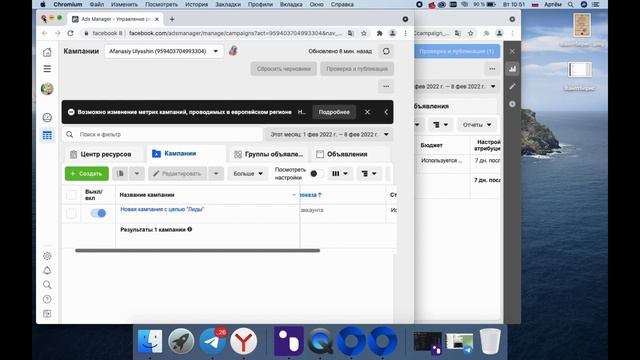Open the История menu in menu bar

pos(196,4)
